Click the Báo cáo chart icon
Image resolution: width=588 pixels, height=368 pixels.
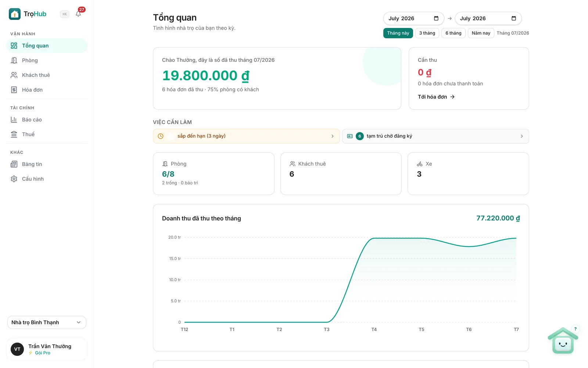click(14, 120)
